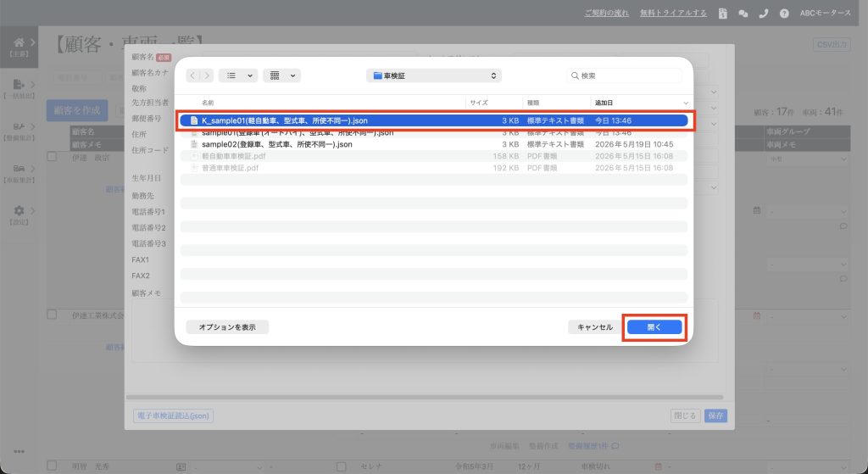Sort files by 追加日 column
This screenshot has width=868, height=474.
604,103
